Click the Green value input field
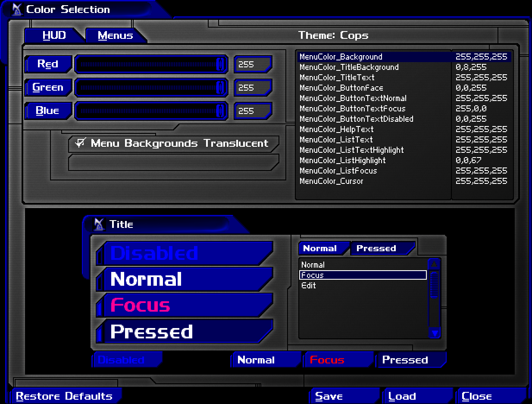532x404 pixels. [253, 88]
